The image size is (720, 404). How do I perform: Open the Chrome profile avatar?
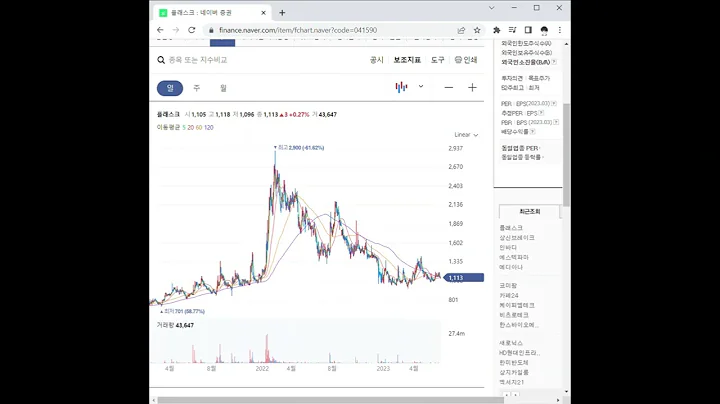pos(544,30)
